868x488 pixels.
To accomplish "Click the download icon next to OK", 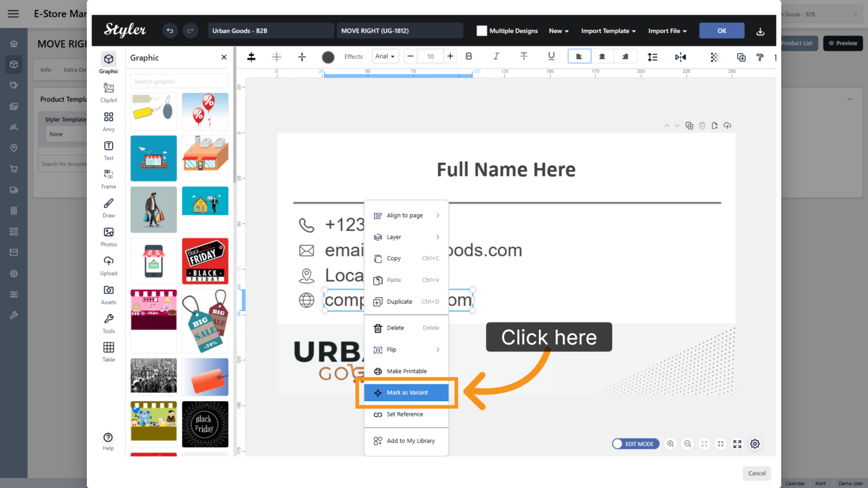I will pyautogui.click(x=760, y=32).
